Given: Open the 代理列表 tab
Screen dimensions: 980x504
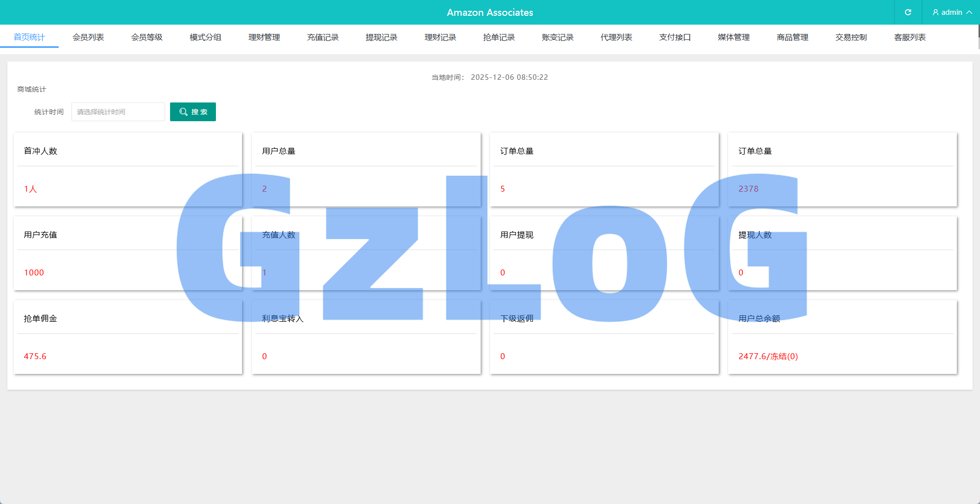Looking at the screenshot, I should (x=616, y=37).
